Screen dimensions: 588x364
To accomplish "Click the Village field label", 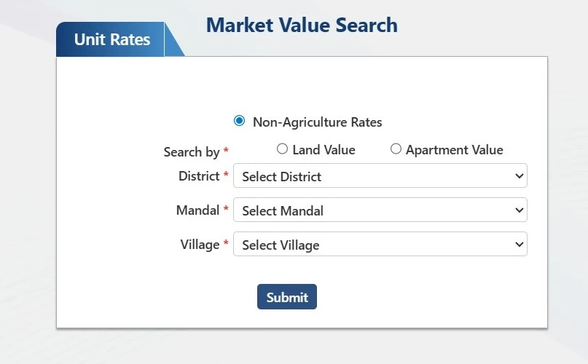I will pos(200,245).
